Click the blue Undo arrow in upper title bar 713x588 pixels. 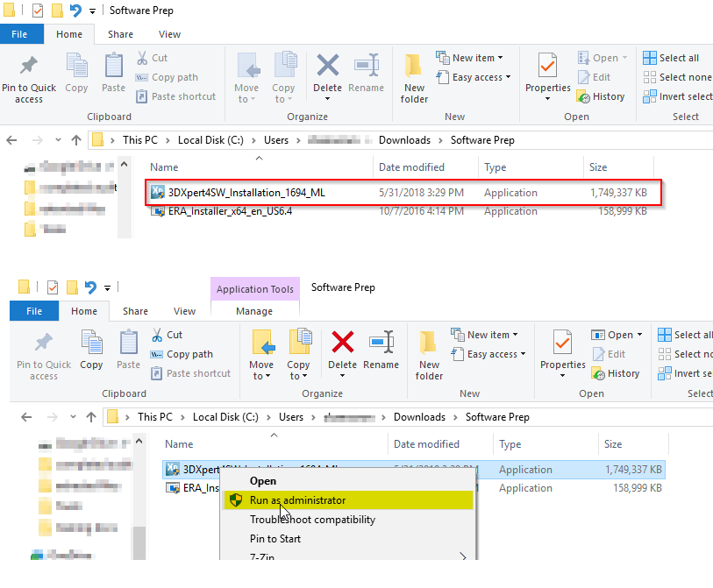[x=75, y=10]
